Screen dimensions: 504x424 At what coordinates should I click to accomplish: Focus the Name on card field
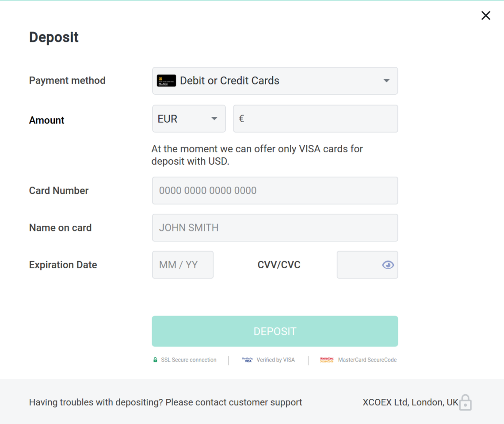(275, 227)
